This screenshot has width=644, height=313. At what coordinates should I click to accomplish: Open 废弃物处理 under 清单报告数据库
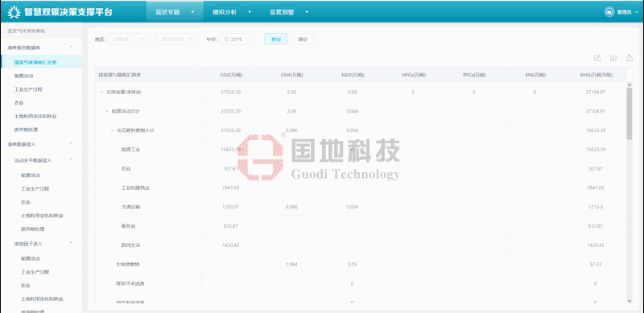26,130
